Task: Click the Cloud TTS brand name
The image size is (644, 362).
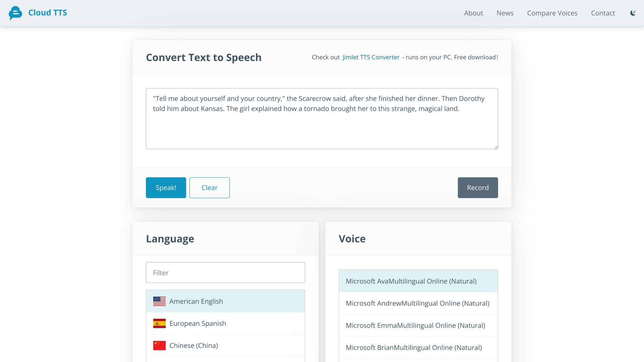Action: click(x=48, y=13)
